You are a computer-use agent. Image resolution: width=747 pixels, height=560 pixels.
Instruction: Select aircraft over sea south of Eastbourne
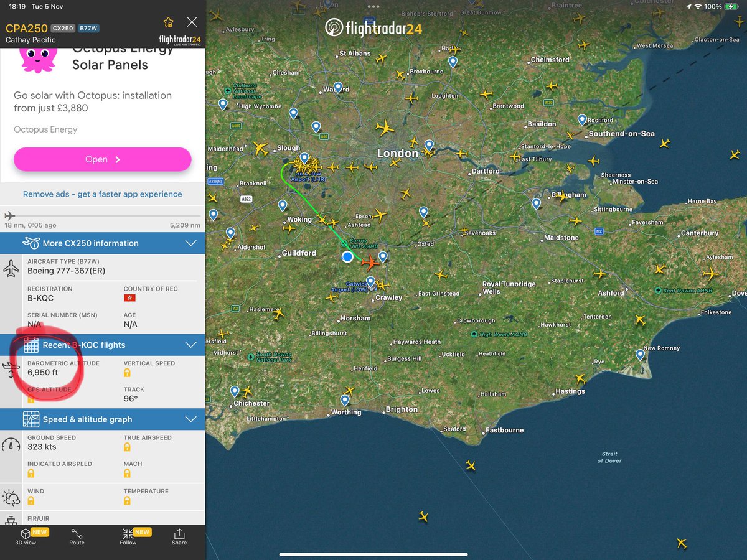coord(471,465)
